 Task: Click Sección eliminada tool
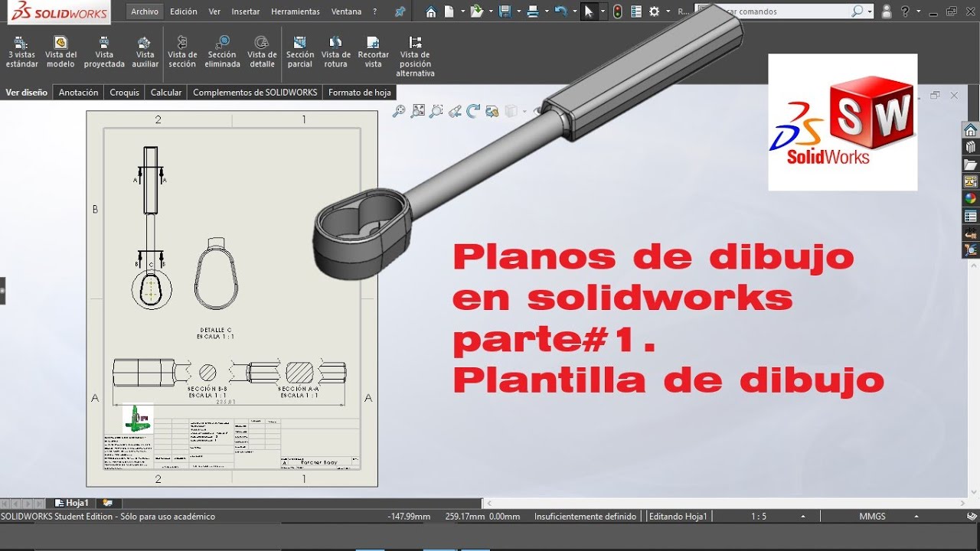pos(222,52)
